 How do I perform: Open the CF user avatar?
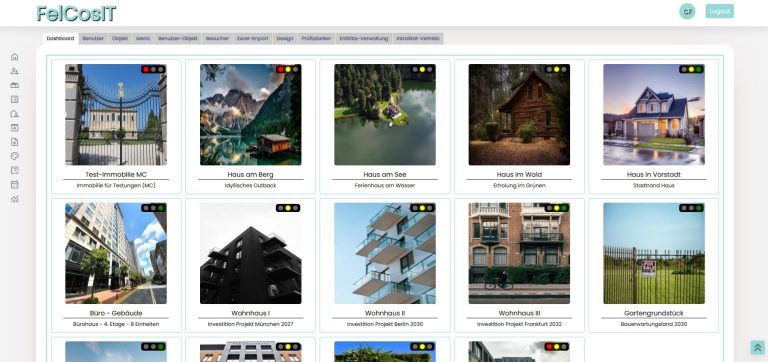[687, 11]
